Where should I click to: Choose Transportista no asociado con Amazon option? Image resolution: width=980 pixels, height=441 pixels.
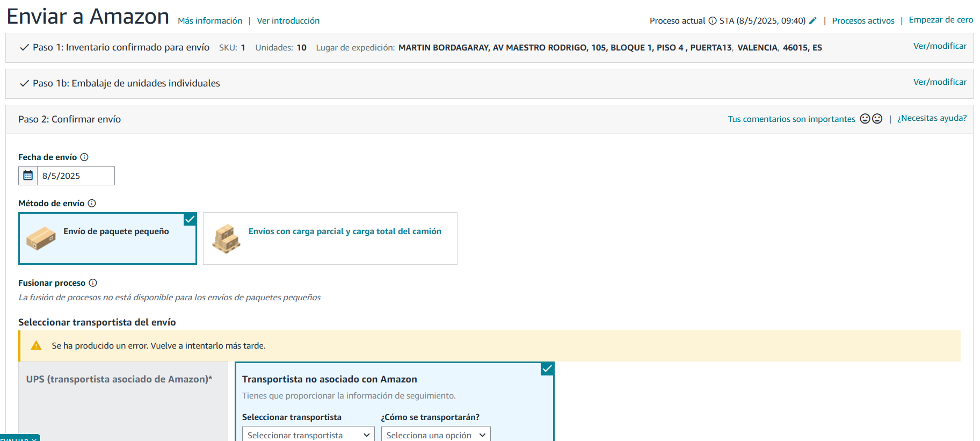click(395, 401)
